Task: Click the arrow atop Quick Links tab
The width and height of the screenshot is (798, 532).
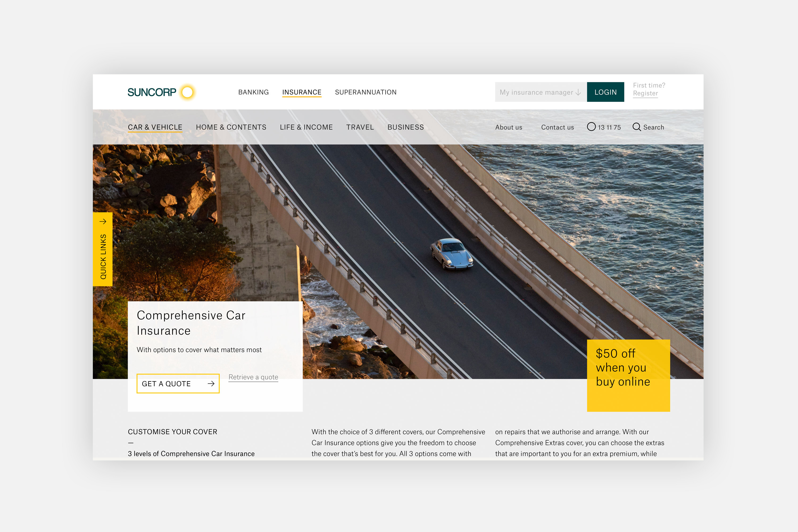Action: (103, 222)
